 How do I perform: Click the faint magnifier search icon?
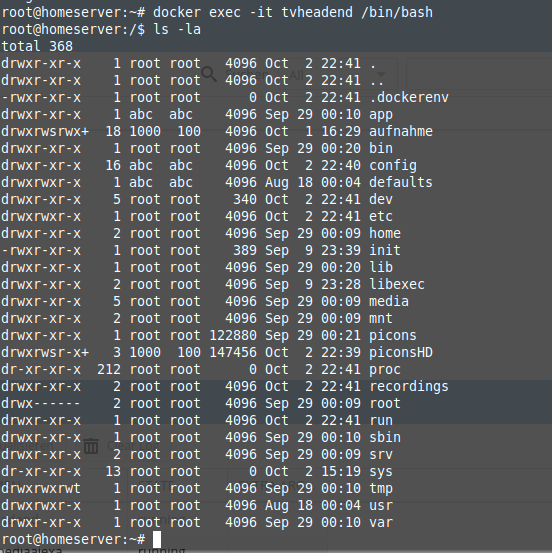click(209, 74)
